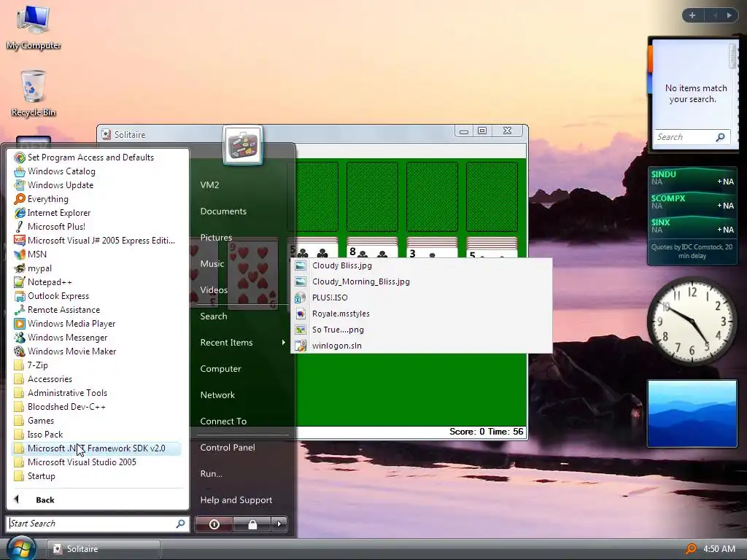Screen dimensions: 747x560
Task: Open the VM2 user folder link
Action: (x=209, y=184)
